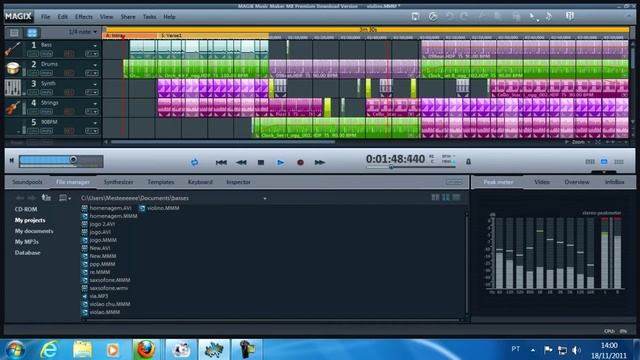
Task: Click the Synth track keyboard icon
Action: click(13, 87)
